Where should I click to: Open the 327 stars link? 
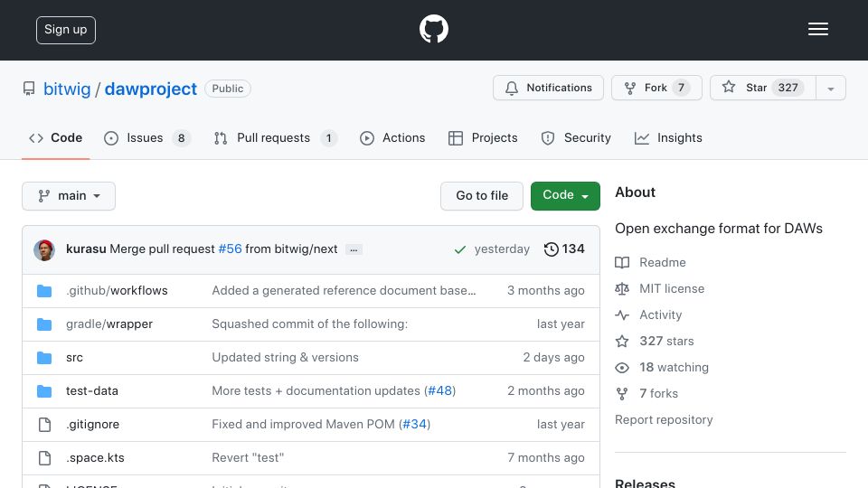pyautogui.click(x=666, y=341)
